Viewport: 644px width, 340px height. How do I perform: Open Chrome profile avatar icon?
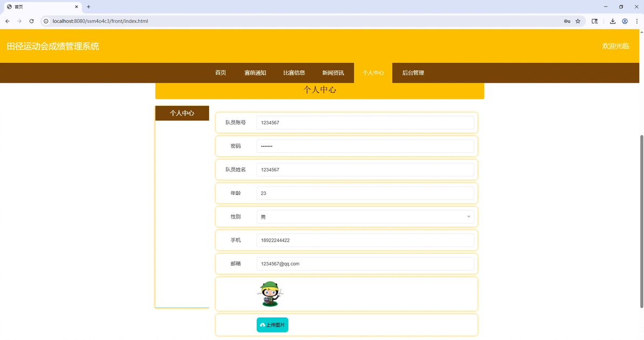click(x=625, y=21)
